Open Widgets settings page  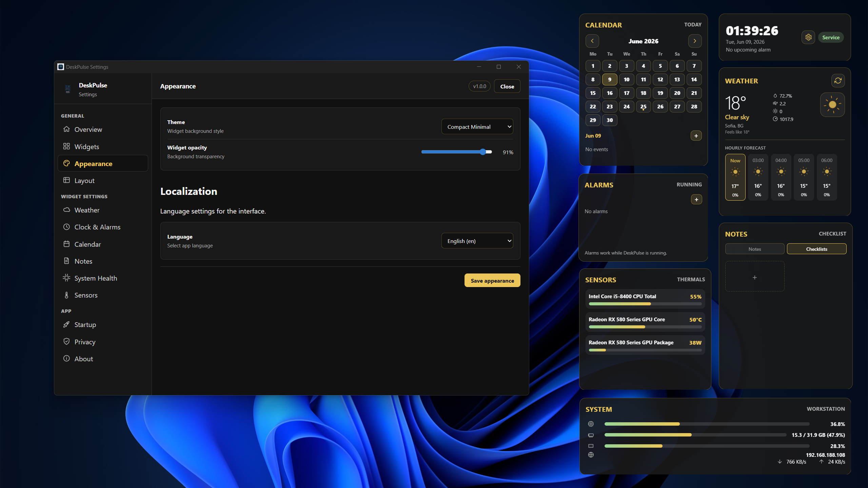tap(103, 147)
